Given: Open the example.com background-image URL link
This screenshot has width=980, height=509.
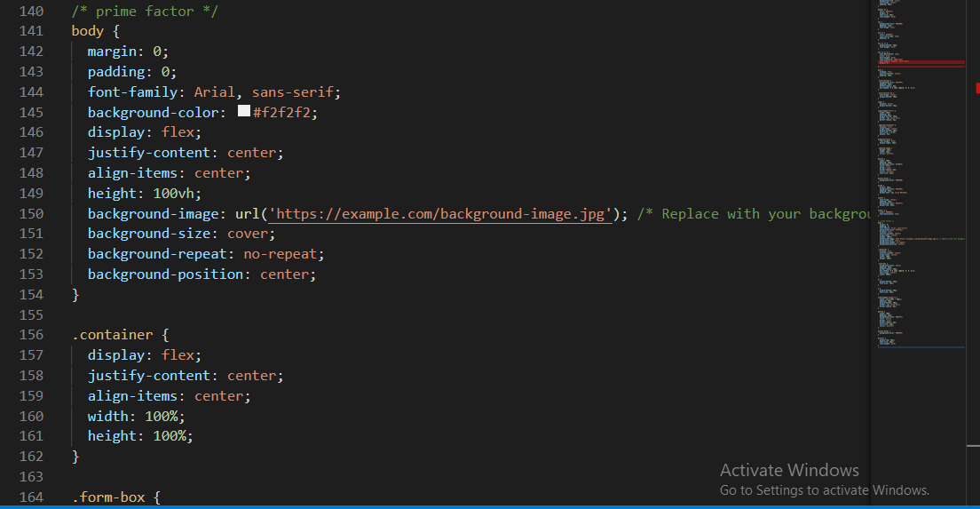Looking at the screenshot, I should (x=440, y=214).
